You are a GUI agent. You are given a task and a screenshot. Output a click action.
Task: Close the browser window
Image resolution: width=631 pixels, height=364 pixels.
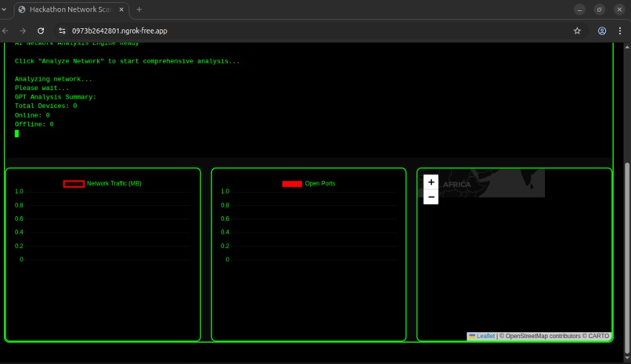pyautogui.click(x=619, y=9)
